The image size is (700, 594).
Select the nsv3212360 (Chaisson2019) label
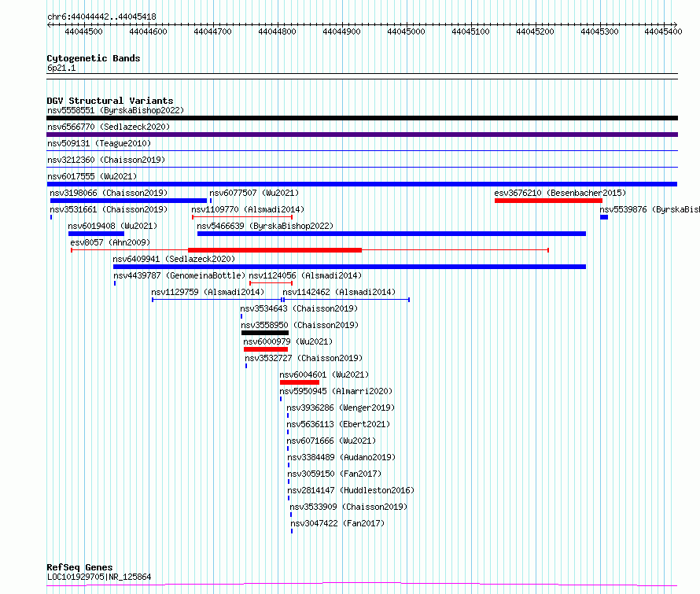pyautogui.click(x=106, y=160)
